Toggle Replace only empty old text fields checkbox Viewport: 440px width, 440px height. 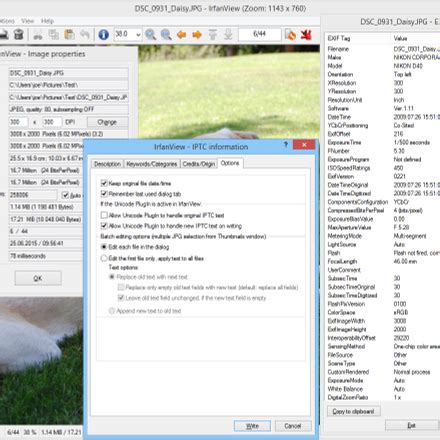point(121,287)
